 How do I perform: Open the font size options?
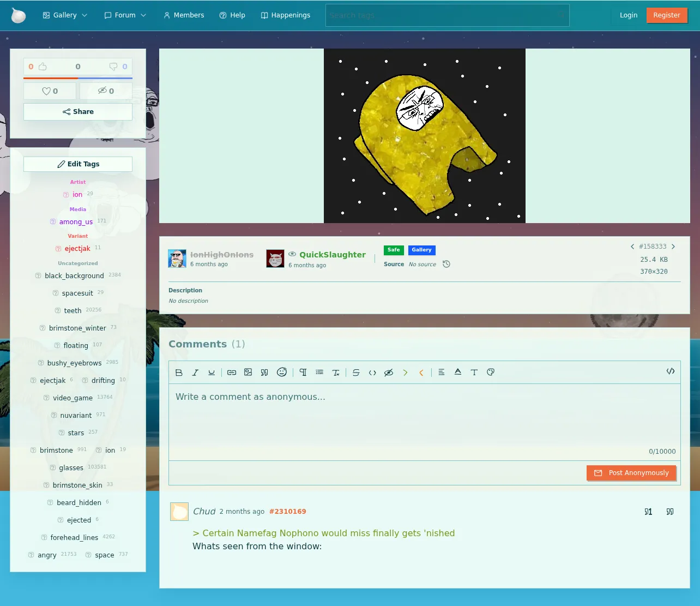pos(474,373)
